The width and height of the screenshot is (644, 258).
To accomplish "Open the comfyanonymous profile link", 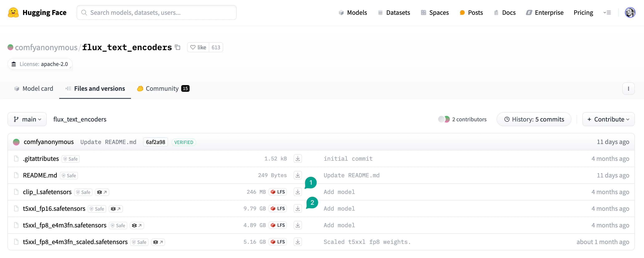I will tap(46, 47).
